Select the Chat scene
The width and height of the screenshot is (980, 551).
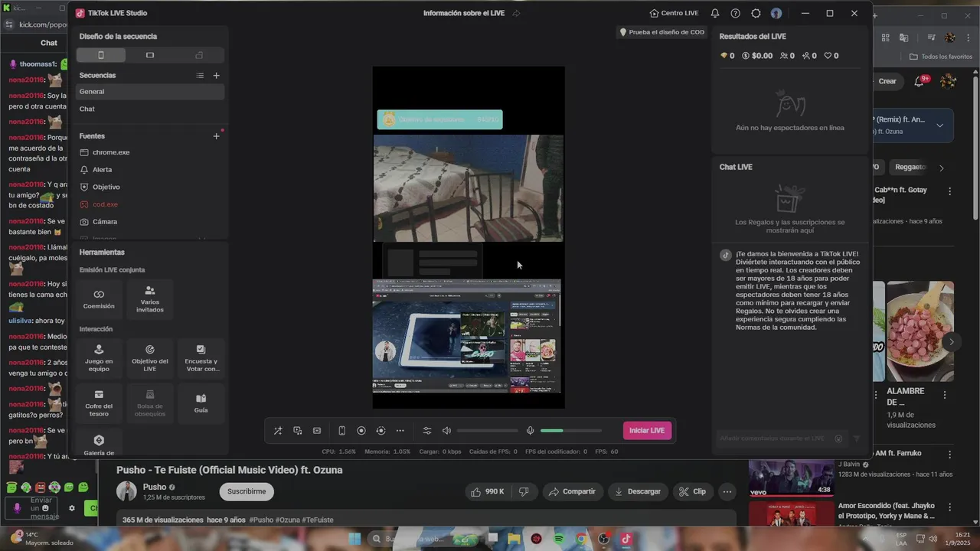point(150,109)
